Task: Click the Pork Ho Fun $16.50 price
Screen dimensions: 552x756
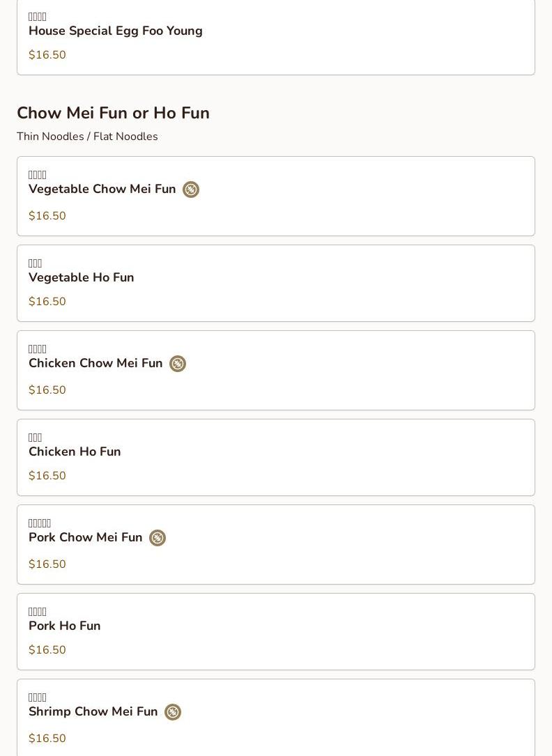Action: tap(47, 649)
